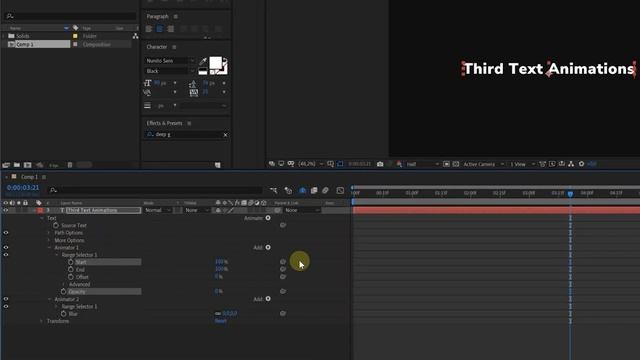Open the Effects & Presets panel menu
The image size is (640, 360).
(x=189, y=123)
